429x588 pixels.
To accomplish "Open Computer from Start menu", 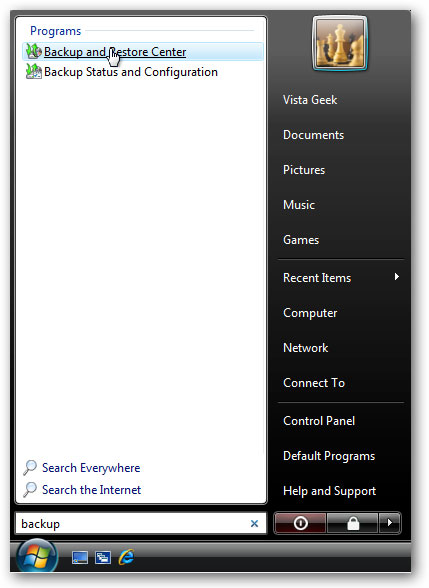I will pyautogui.click(x=310, y=313).
